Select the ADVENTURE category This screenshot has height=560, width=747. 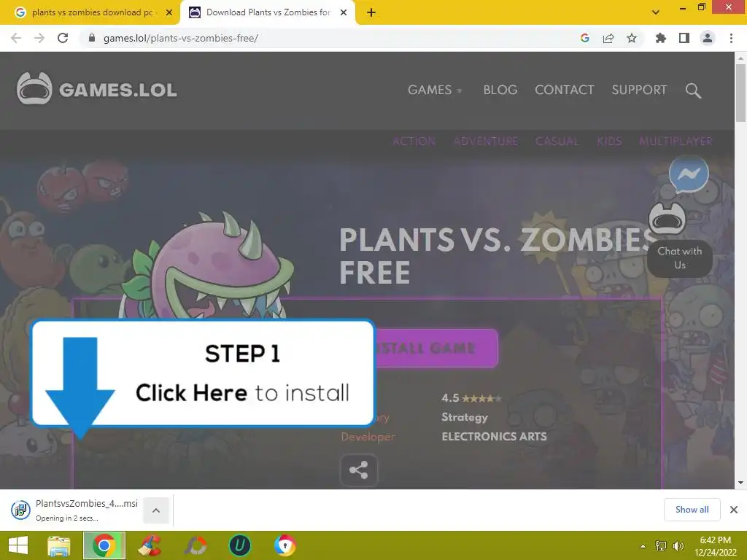(x=485, y=141)
